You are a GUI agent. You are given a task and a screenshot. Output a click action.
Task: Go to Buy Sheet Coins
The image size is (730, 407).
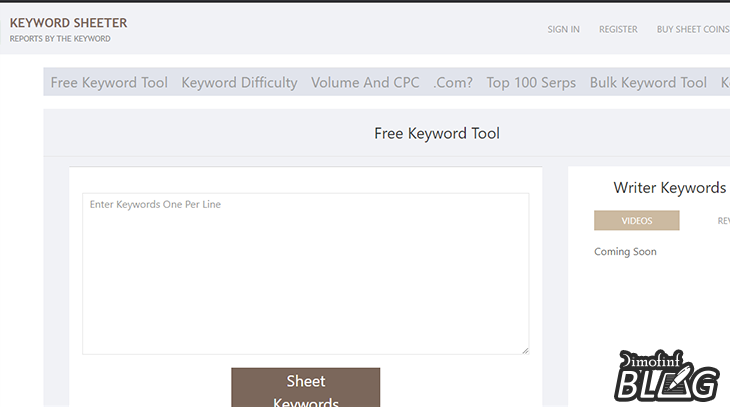(693, 29)
